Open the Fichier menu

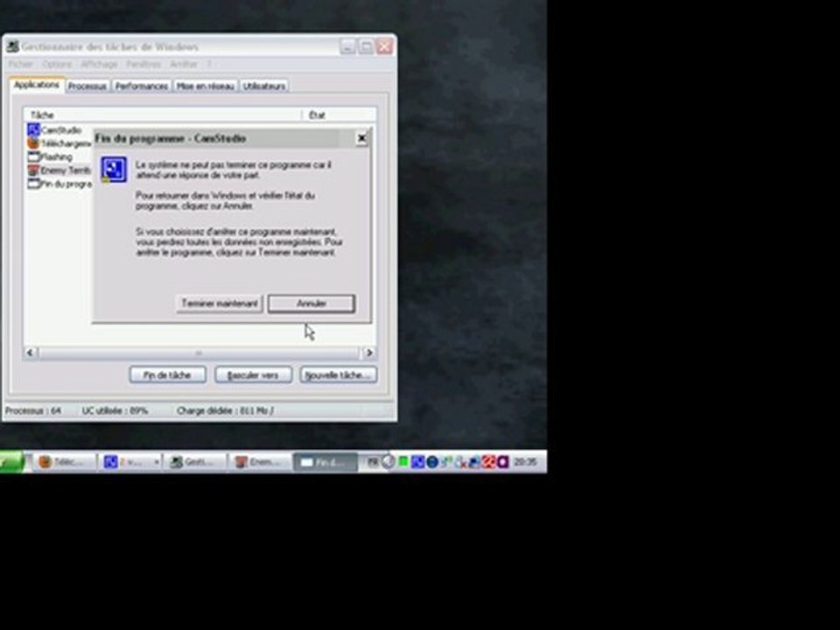click(21, 64)
